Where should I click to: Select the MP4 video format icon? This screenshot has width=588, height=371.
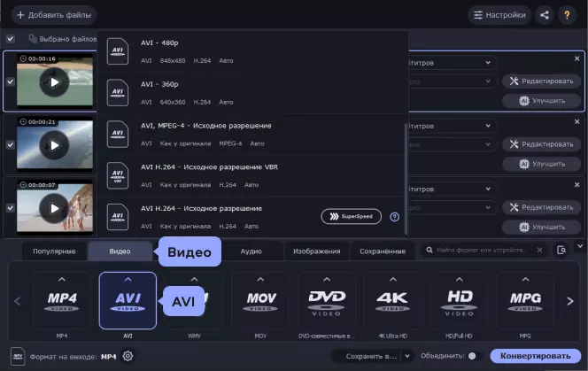point(62,301)
